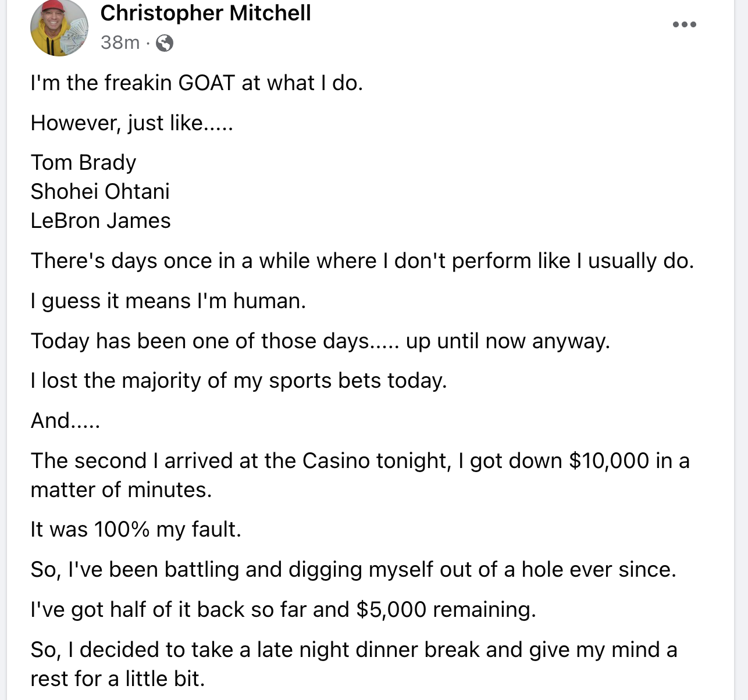Viewport: 748px width, 700px height.
Task: Click the globe public privacy icon
Action: click(x=165, y=43)
